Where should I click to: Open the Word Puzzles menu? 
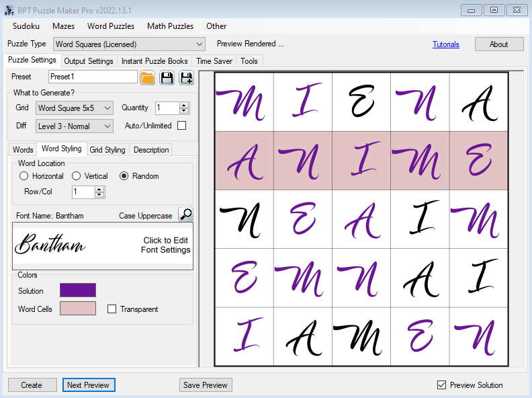[111, 26]
